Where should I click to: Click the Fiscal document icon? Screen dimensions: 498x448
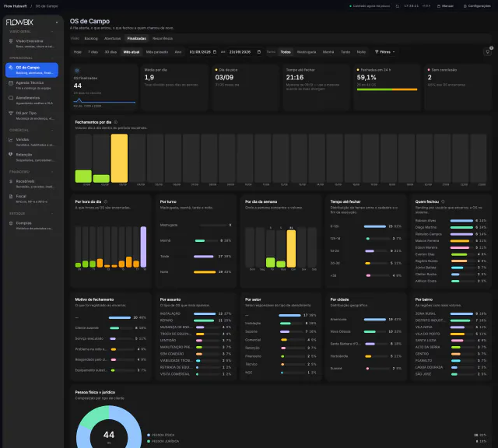11,196
